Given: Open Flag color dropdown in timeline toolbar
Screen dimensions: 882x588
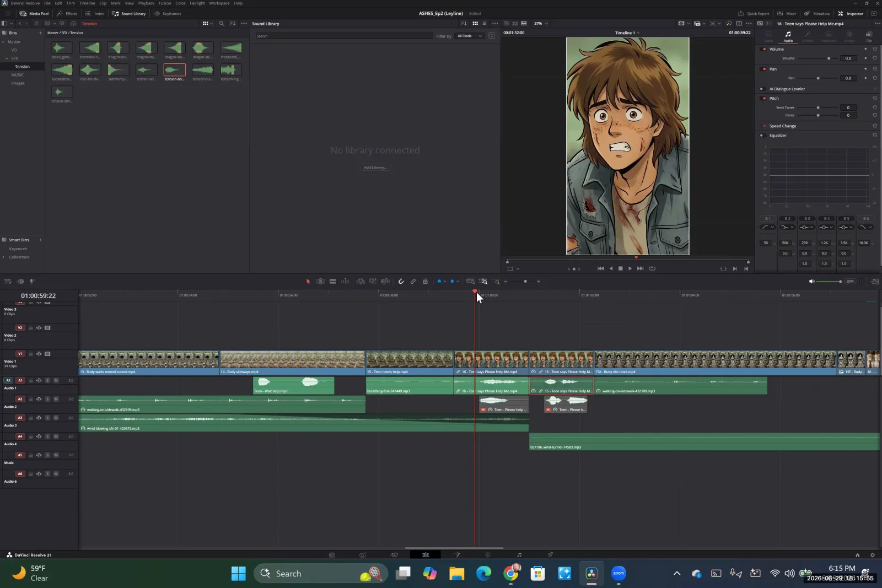Looking at the screenshot, I should (x=445, y=282).
